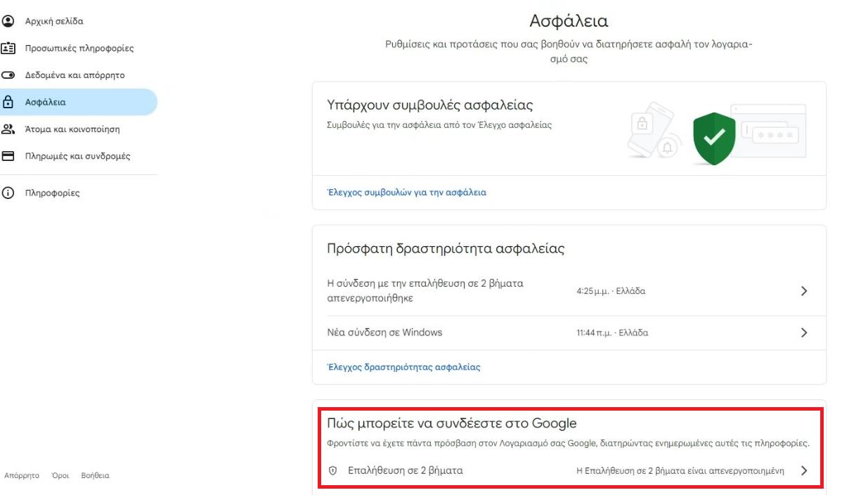Click the Πληροφορίες info icon
The image size is (868, 495).
point(8,193)
